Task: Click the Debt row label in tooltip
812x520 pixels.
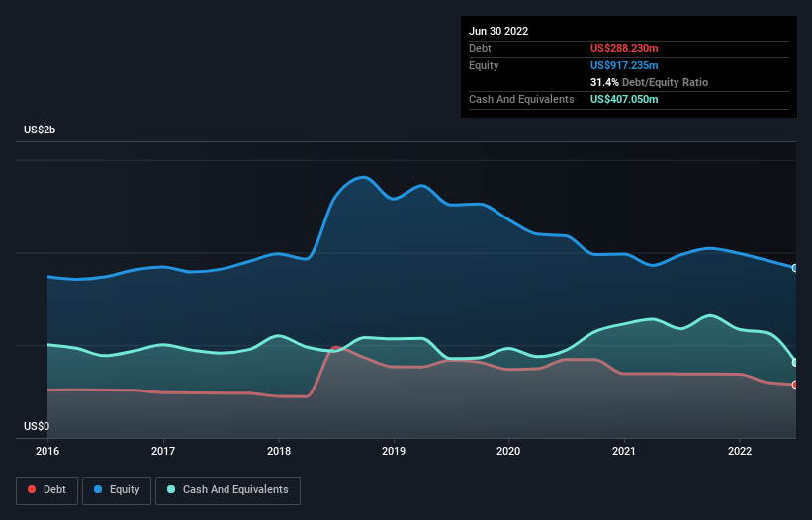Action: pos(480,48)
